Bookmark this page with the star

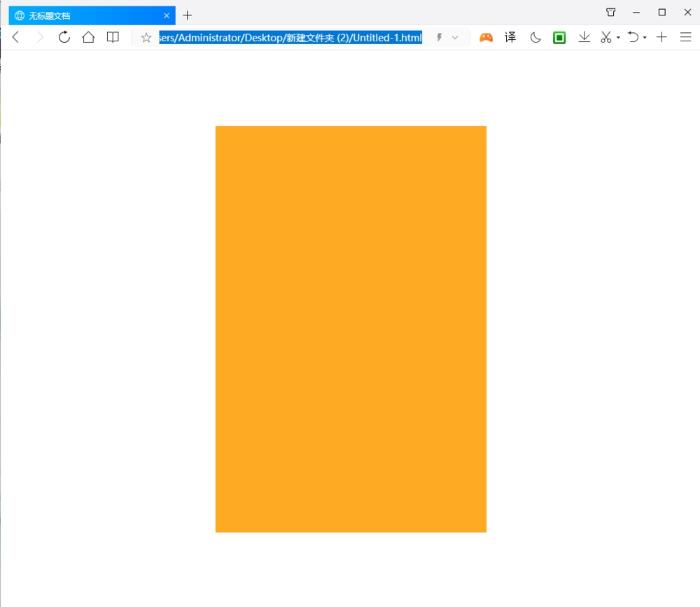coord(146,38)
